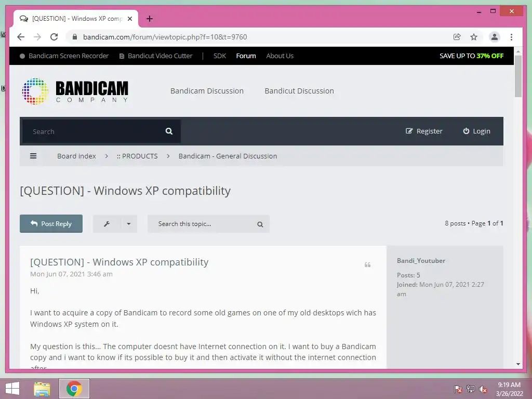
Task: Click the wrench topic tools icon
Action: click(x=107, y=224)
